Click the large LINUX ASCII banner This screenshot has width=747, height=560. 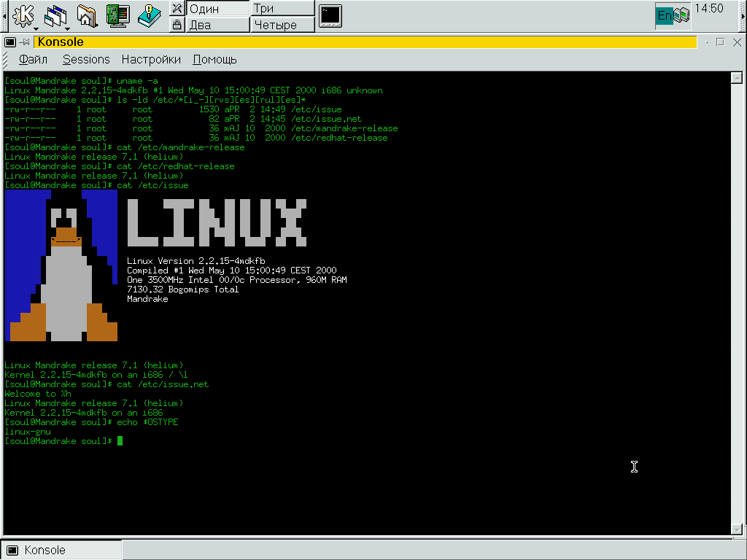[x=216, y=223]
